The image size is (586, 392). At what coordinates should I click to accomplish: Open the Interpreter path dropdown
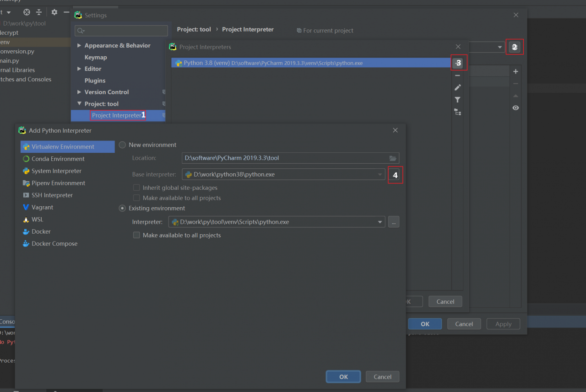380,222
